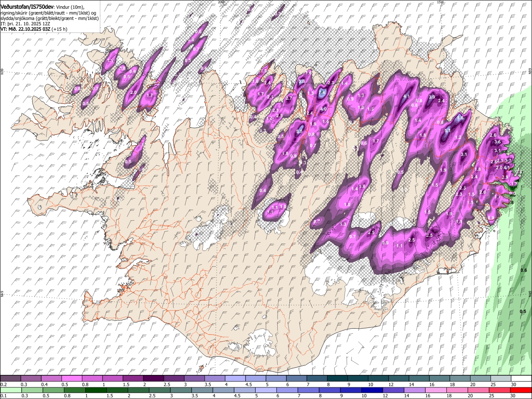Click the '5.1' precipitation value on the map
Screen dimensions: 532x399
coord(448,131)
